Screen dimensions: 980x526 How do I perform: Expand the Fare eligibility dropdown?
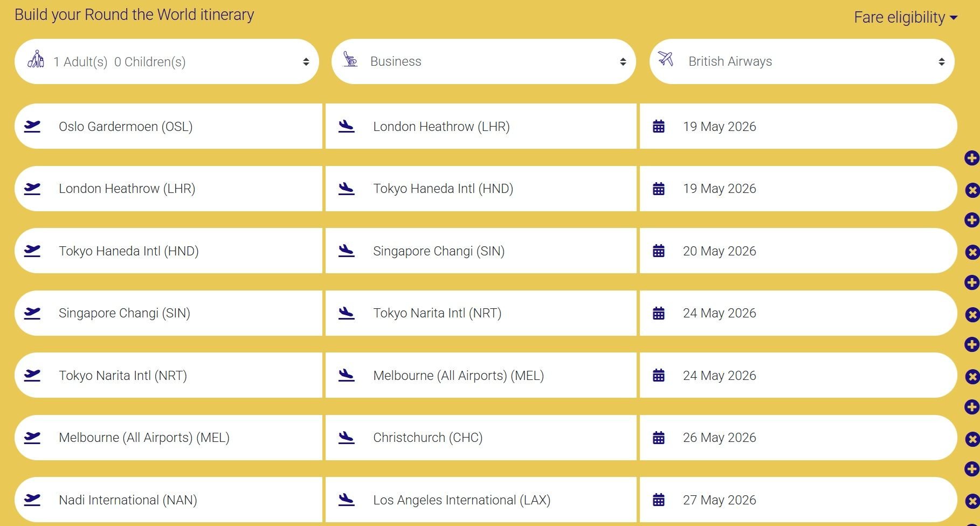coord(906,17)
